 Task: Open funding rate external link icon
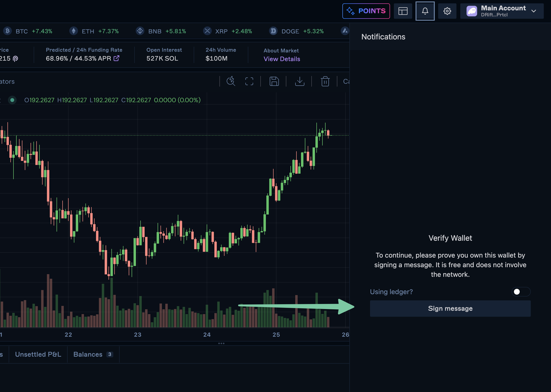[116, 58]
